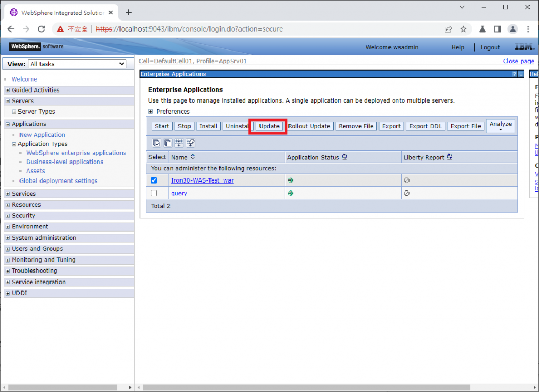Click the Update button

click(x=269, y=126)
